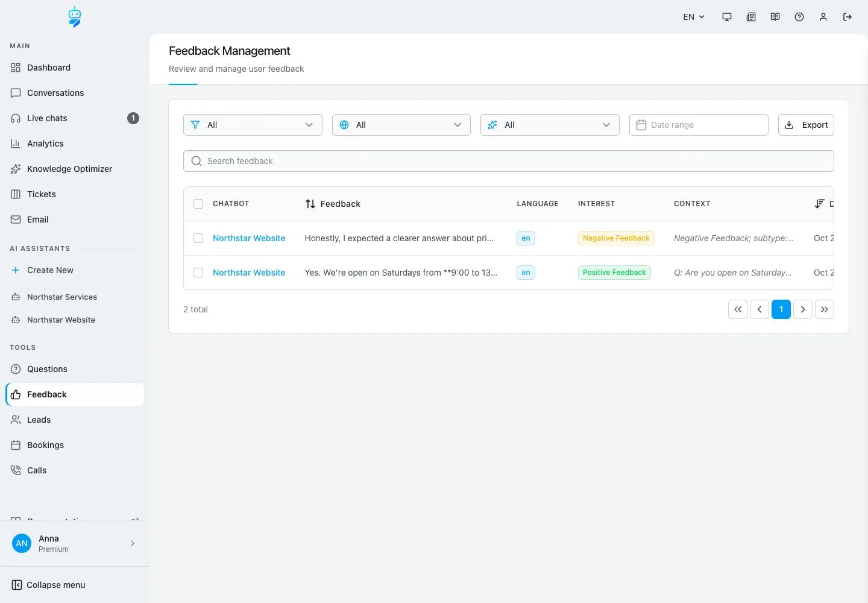Check the row starting 'Honestly, I expected'

pyautogui.click(x=198, y=238)
